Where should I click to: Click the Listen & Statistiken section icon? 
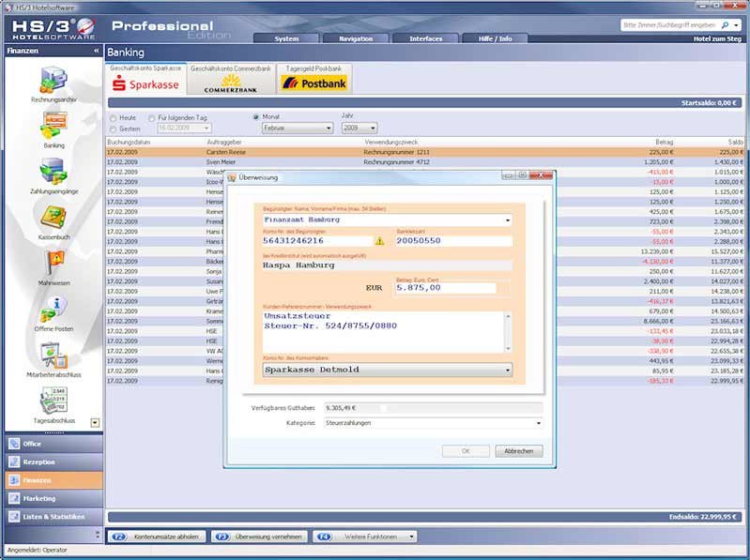coord(14,517)
